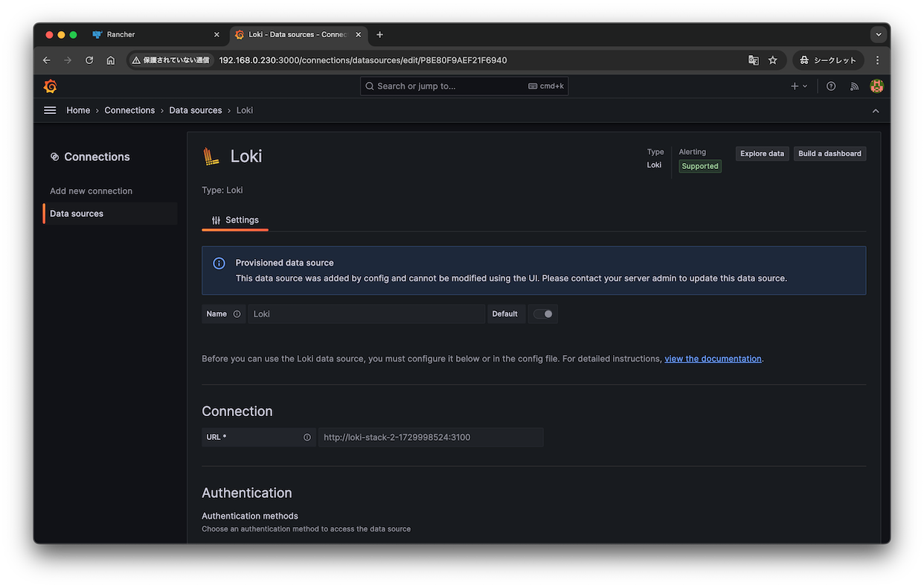Click the Loki data source logo
Screen dimensions: 924x588
(x=211, y=156)
